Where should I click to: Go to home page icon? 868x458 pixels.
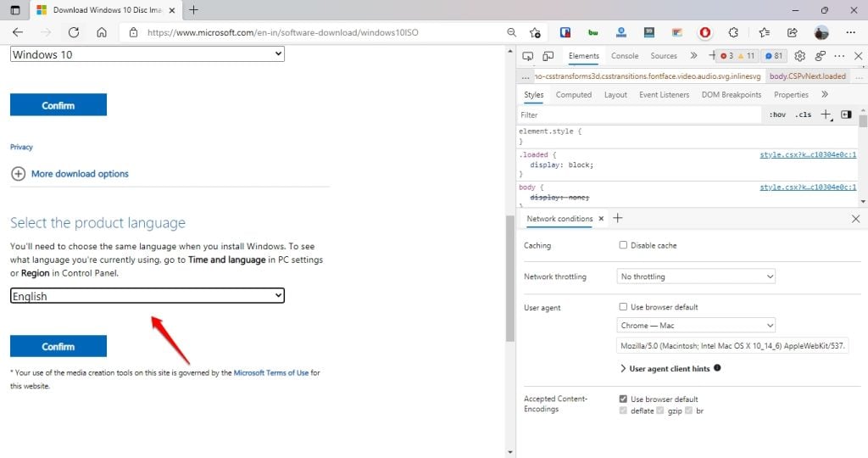[x=102, y=33]
